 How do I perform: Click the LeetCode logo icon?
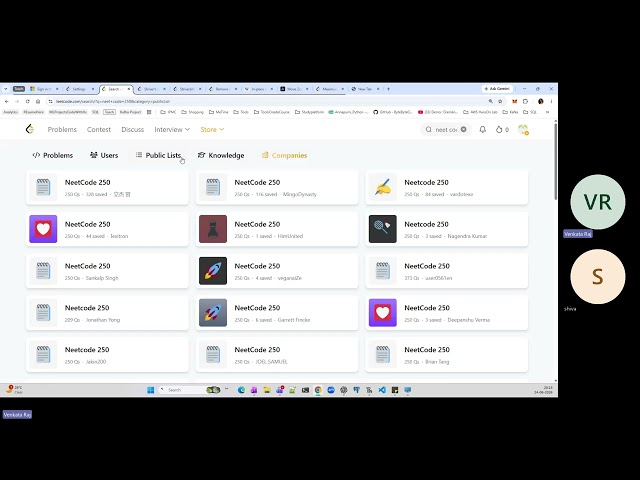coord(29,129)
